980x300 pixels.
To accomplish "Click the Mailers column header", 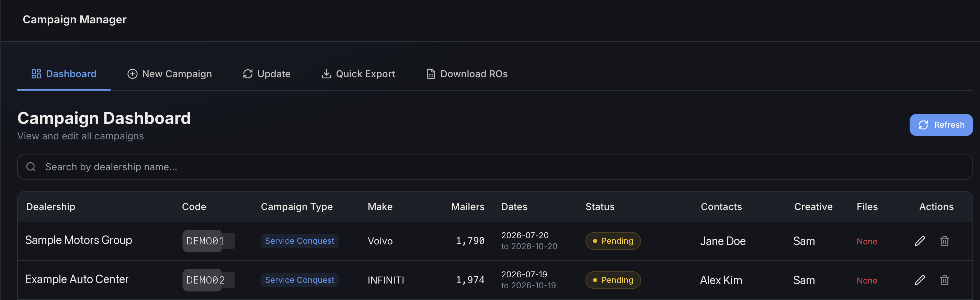I will [468, 207].
